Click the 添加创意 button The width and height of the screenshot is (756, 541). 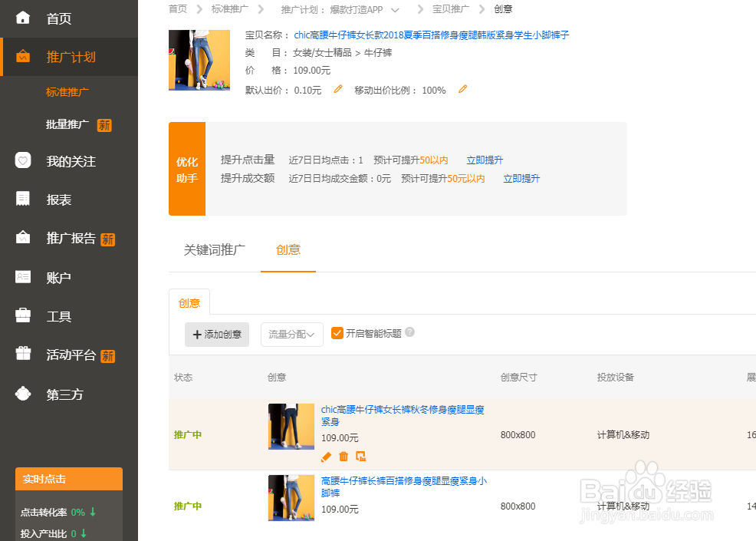coord(216,334)
